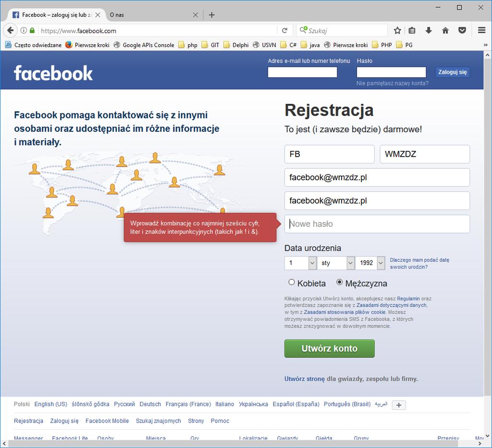Click the scrollbar down arrow
This screenshot has width=492, height=448.
(487, 436)
